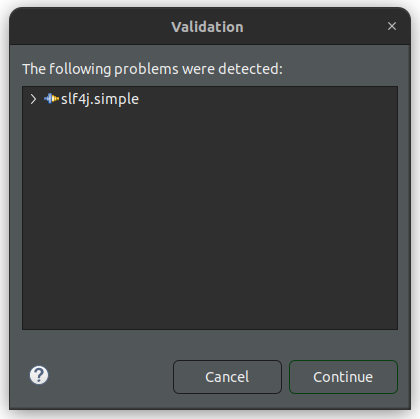Cancel the validation dialog
Screen dimensions: 420x419
(227, 377)
